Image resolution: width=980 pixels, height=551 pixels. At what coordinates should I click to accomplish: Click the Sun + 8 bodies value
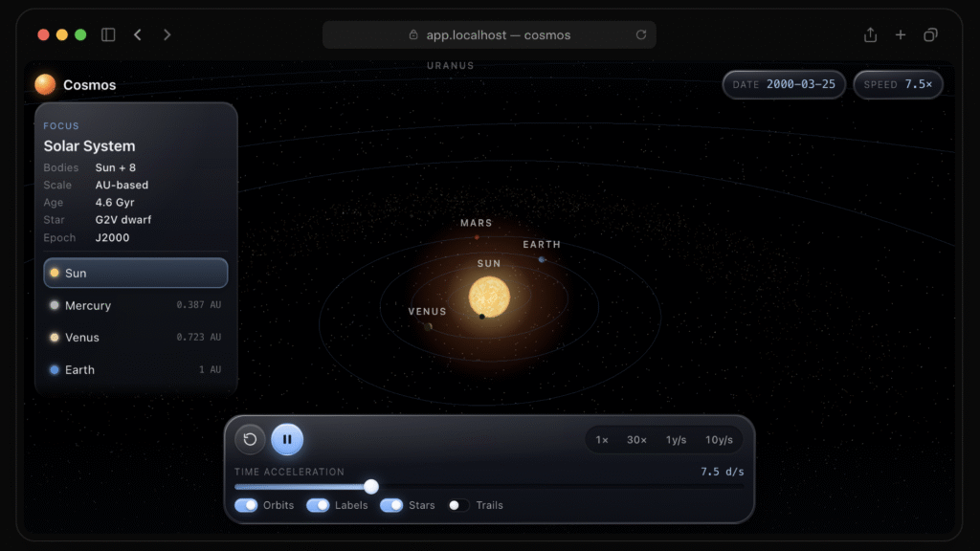[116, 167]
